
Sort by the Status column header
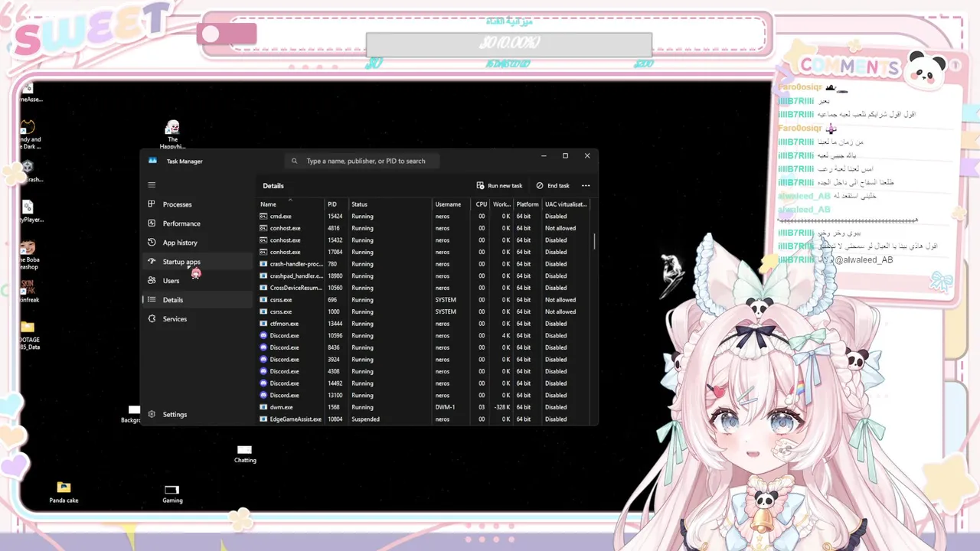click(390, 204)
